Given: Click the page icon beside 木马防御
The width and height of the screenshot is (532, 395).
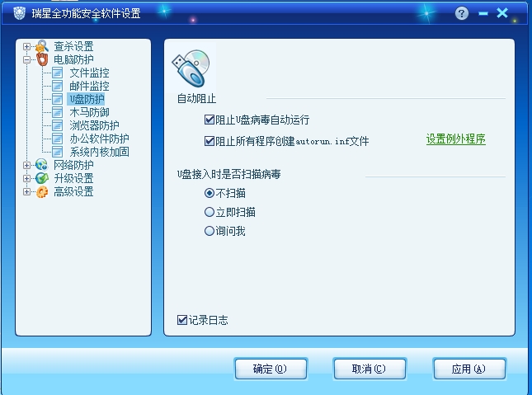Looking at the screenshot, I should (57, 112).
